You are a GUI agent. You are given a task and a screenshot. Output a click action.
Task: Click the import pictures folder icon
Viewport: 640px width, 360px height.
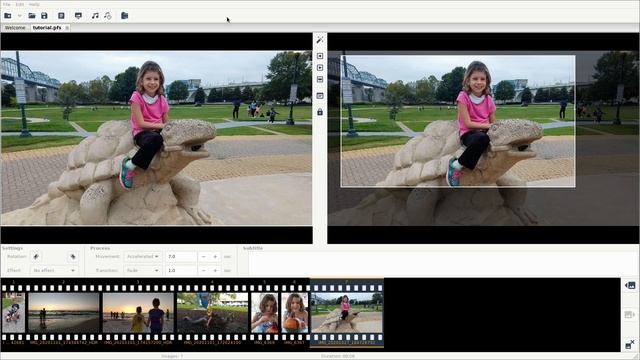tap(124, 16)
